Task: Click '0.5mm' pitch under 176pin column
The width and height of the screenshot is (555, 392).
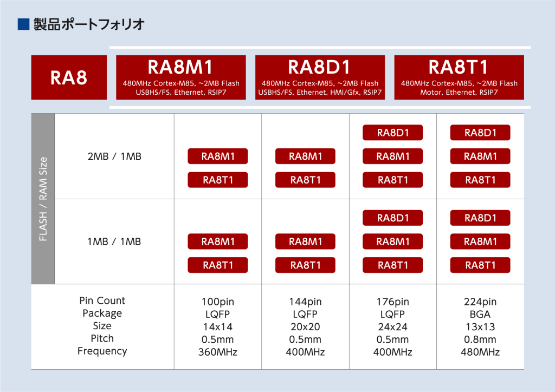Action: pyautogui.click(x=392, y=339)
